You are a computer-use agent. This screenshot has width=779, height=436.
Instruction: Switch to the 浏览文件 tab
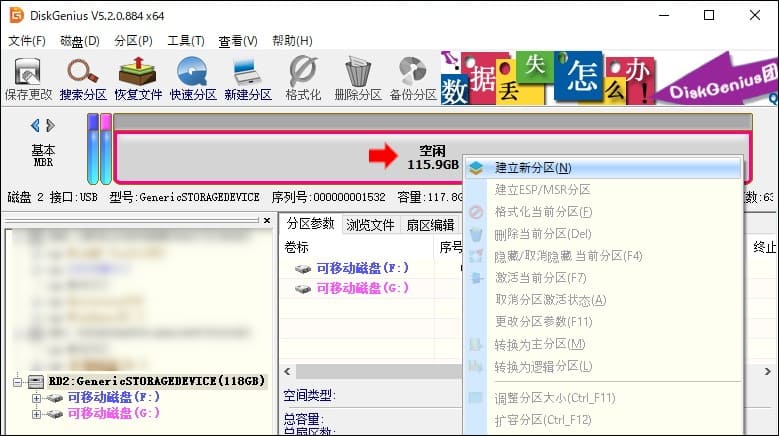[370, 225]
